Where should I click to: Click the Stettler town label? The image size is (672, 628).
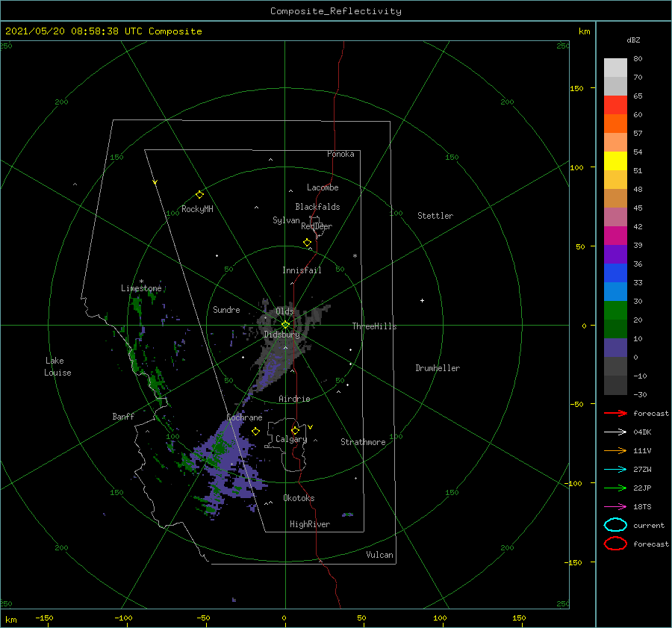coord(435,216)
